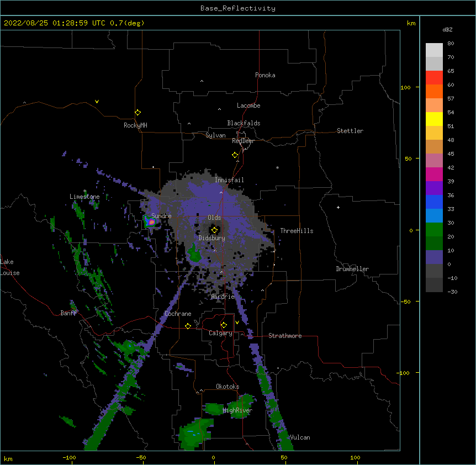Click the Strathmore label
Screen dimensions: 476x465
[285, 336]
